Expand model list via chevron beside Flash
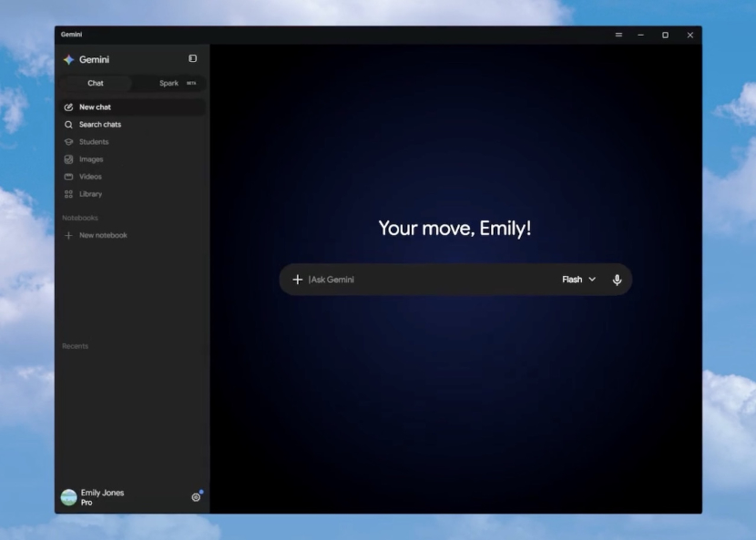756x540 pixels. pos(592,280)
